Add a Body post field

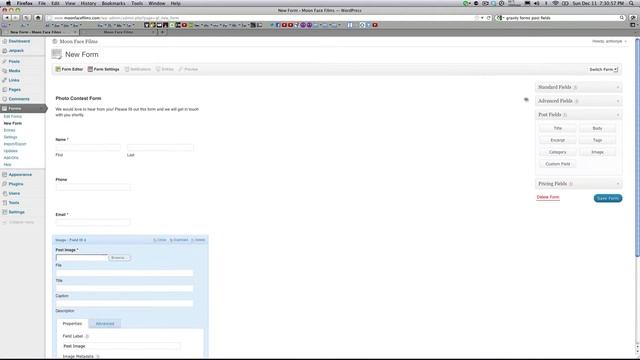pyautogui.click(x=597, y=128)
